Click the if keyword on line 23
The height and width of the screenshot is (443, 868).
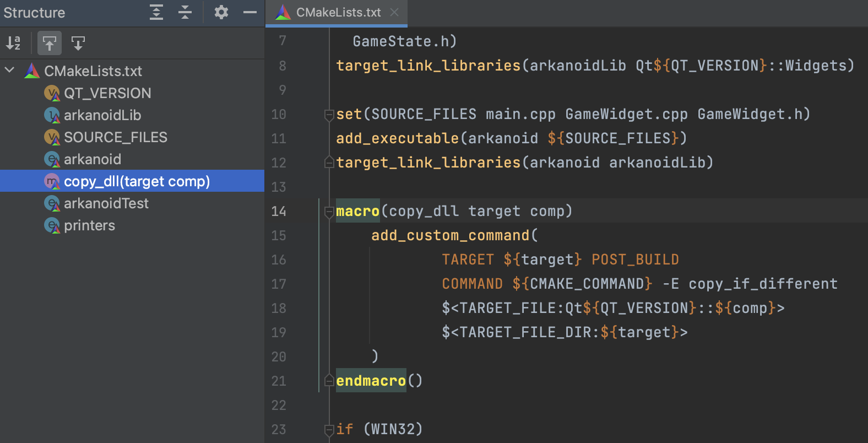pyautogui.click(x=345, y=429)
